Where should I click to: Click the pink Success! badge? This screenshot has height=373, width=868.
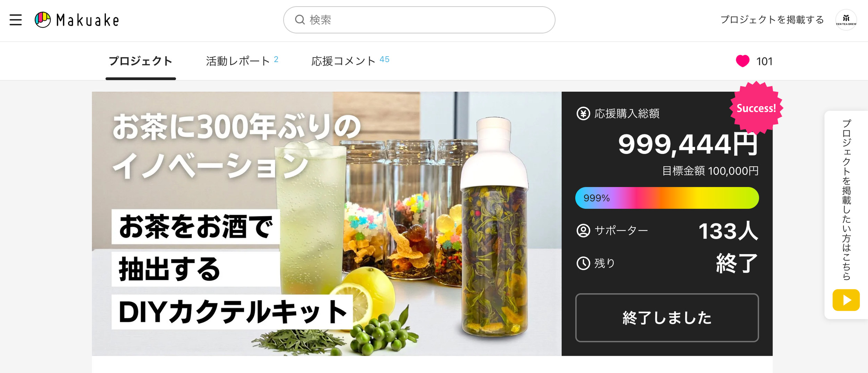(x=756, y=108)
